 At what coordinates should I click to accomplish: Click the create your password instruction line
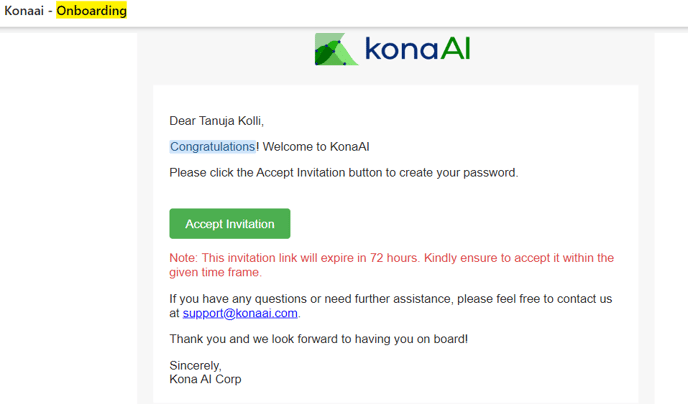pos(344,172)
